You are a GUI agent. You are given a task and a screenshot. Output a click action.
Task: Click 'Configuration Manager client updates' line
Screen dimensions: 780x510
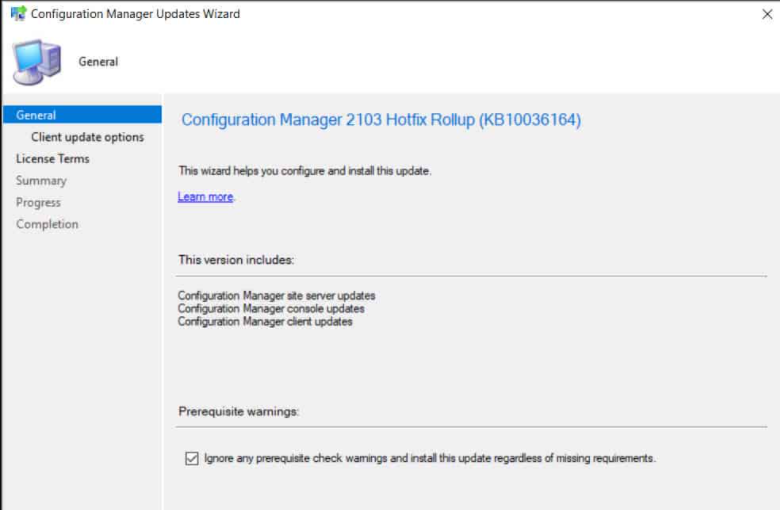tap(265, 321)
